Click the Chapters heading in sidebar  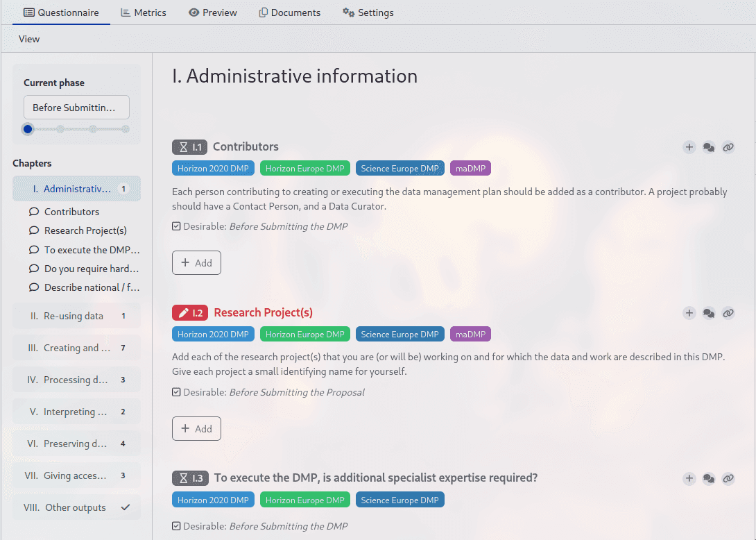pos(32,163)
